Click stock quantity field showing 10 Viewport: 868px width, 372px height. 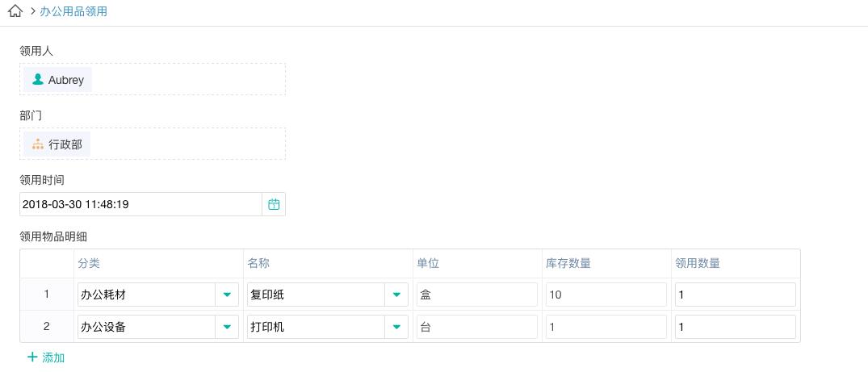[x=606, y=295]
